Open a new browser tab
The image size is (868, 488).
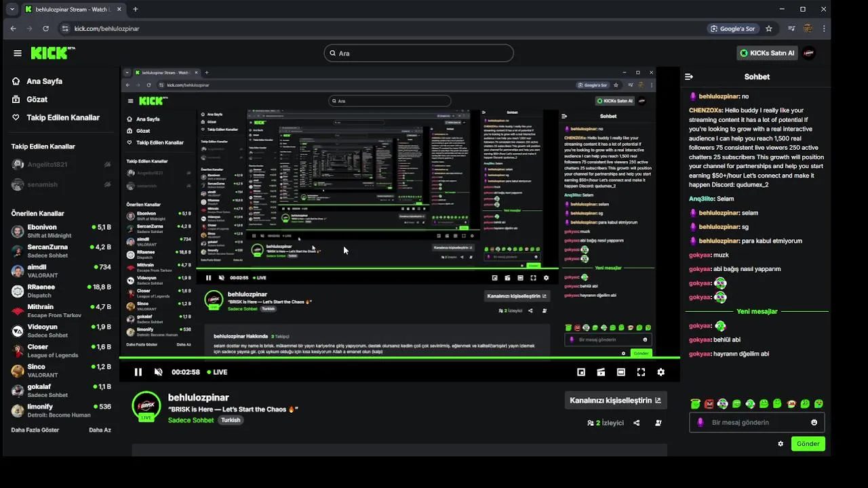coord(136,9)
